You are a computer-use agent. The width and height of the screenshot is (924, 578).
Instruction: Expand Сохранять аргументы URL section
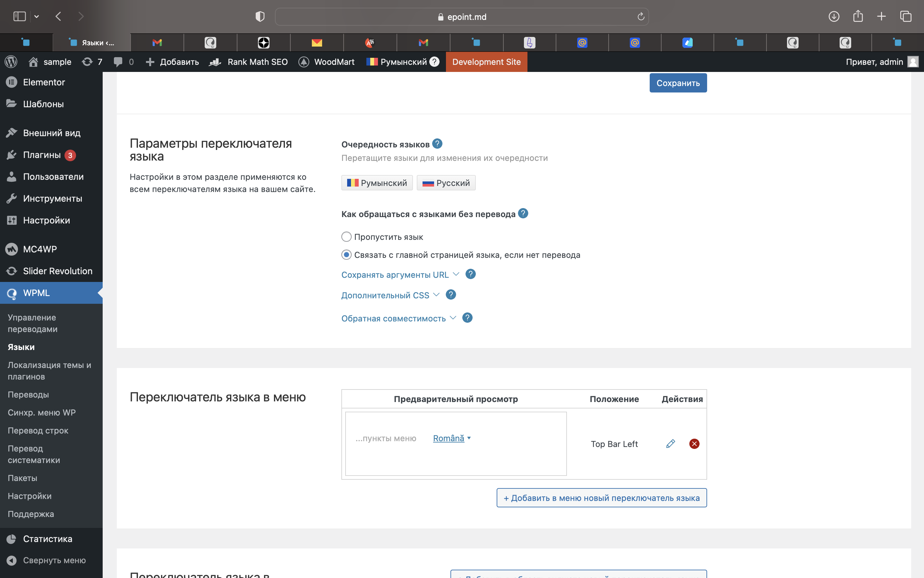click(400, 275)
